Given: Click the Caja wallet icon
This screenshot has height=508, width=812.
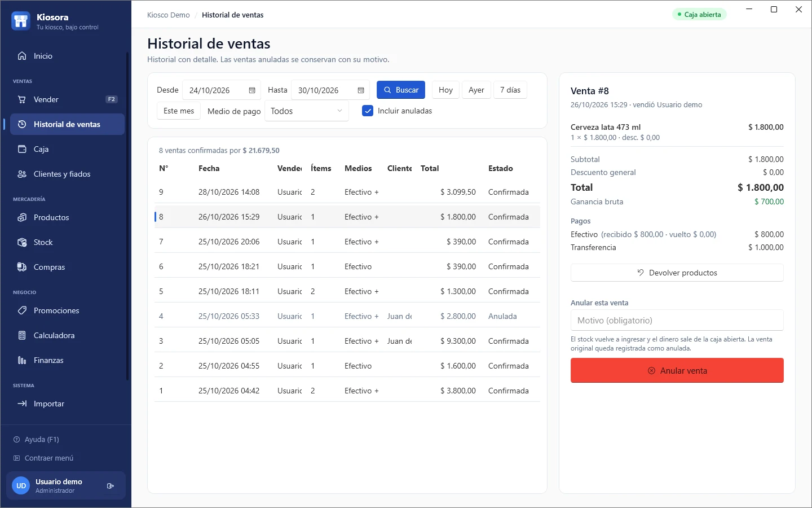Looking at the screenshot, I should [x=22, y=149].
